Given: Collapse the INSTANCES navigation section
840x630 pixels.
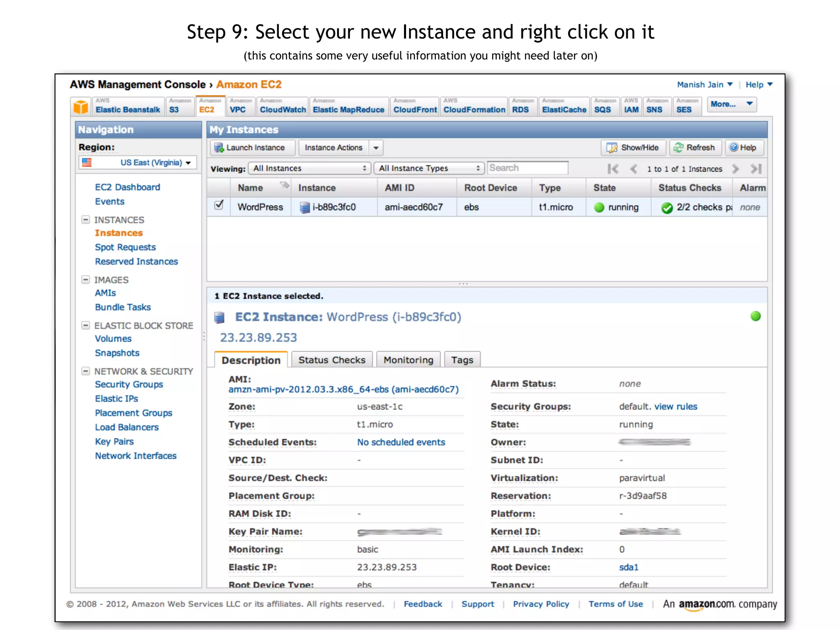Looking at the screenshot, I should pos(86,219).
